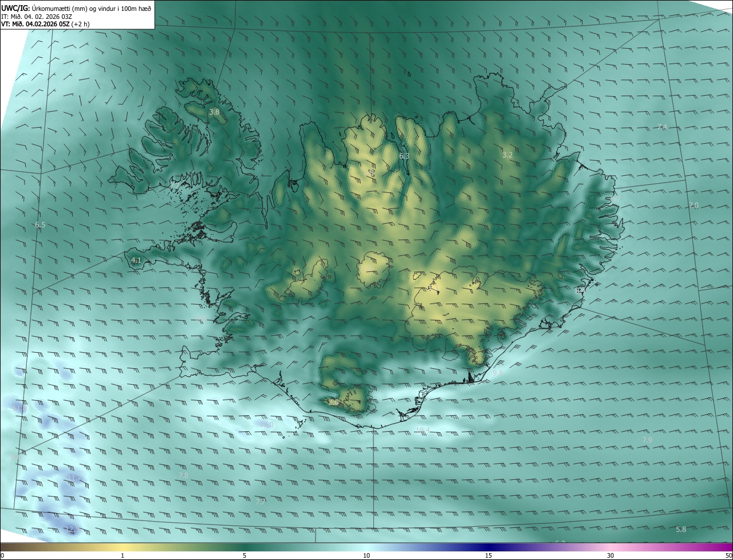Click the 'UWC/IG: Úrkomumætti (mm)' title line
Image resolution: width=733 pixels, height=560 pixels.
[x=76, y=7]
